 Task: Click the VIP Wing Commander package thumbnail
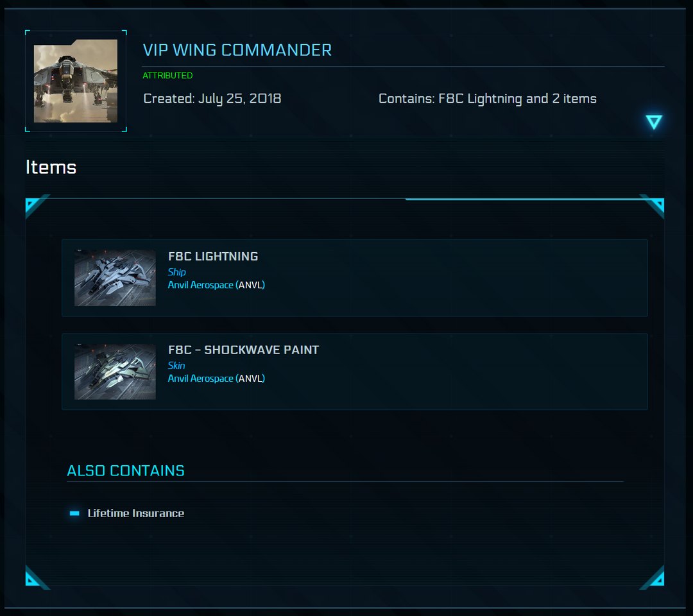click(75, 81)
